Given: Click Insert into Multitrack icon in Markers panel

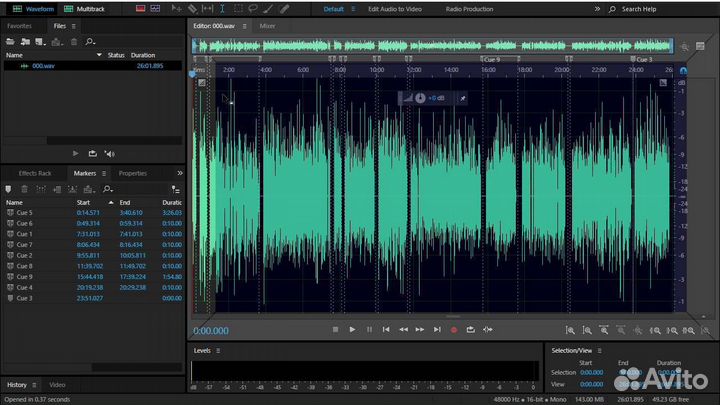Looking at the screenshot, I should pos(57,189).
